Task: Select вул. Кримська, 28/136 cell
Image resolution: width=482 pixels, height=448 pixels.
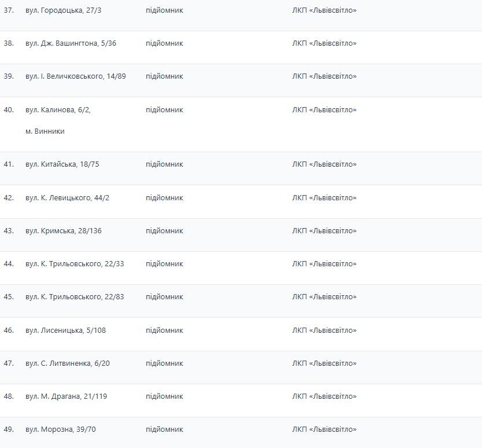Action: click(x=63, y=231)
